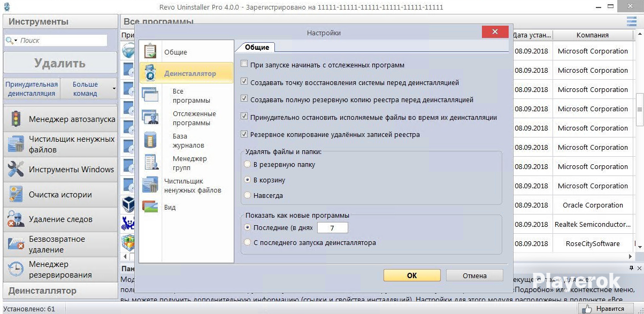This screenshot has height=314, width=644.
Task: Open Все программы settings subsection
Action: point(191,96)
